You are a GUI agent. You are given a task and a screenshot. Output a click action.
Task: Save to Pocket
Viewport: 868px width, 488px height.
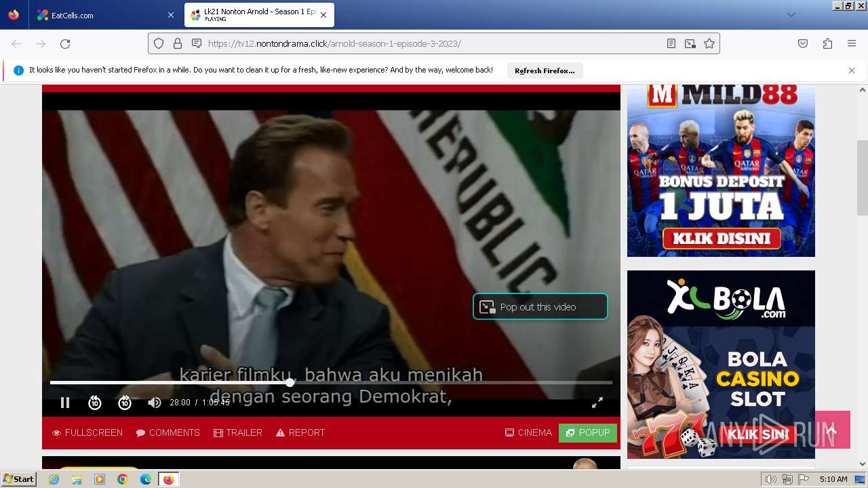pos(803,43)
